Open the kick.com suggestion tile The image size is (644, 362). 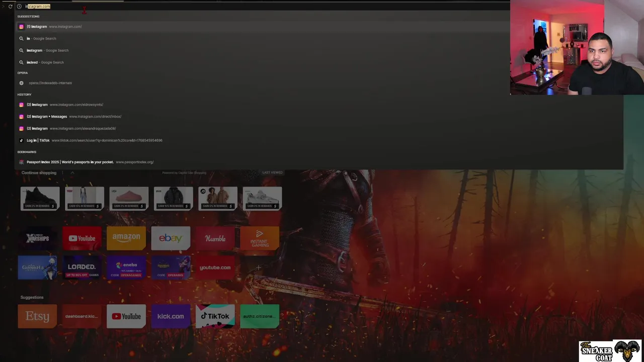tap(171, 316)
